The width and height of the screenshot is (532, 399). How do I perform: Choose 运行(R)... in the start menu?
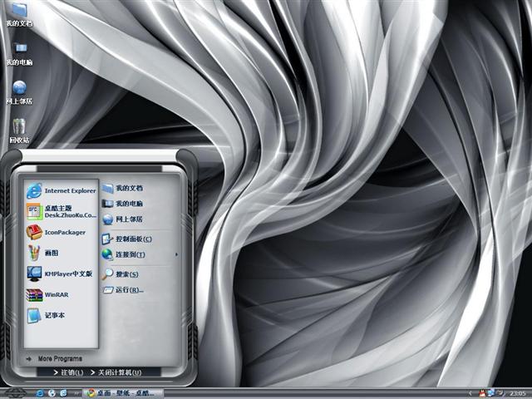(x=129, y=290)
